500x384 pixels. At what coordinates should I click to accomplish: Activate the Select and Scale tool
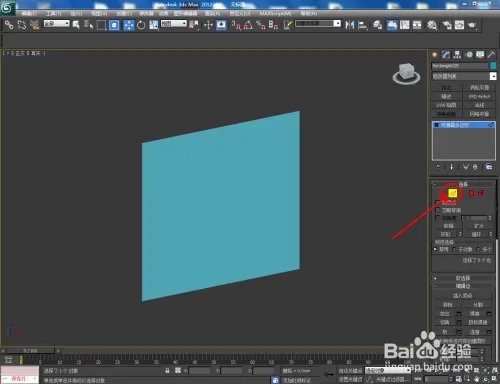154,25
